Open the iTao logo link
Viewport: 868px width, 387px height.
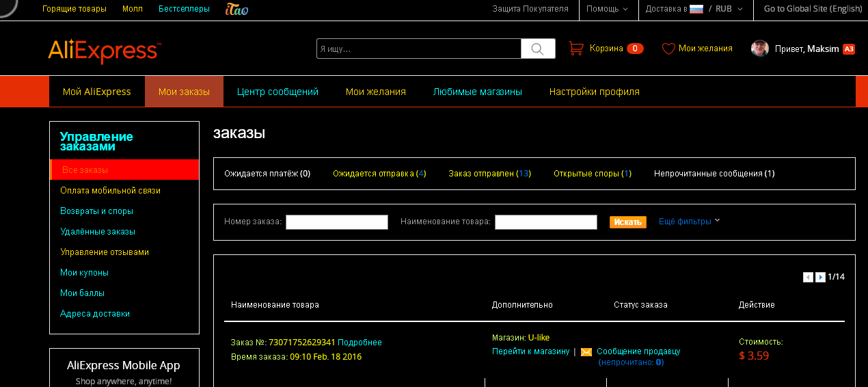[x=236, y=10]
